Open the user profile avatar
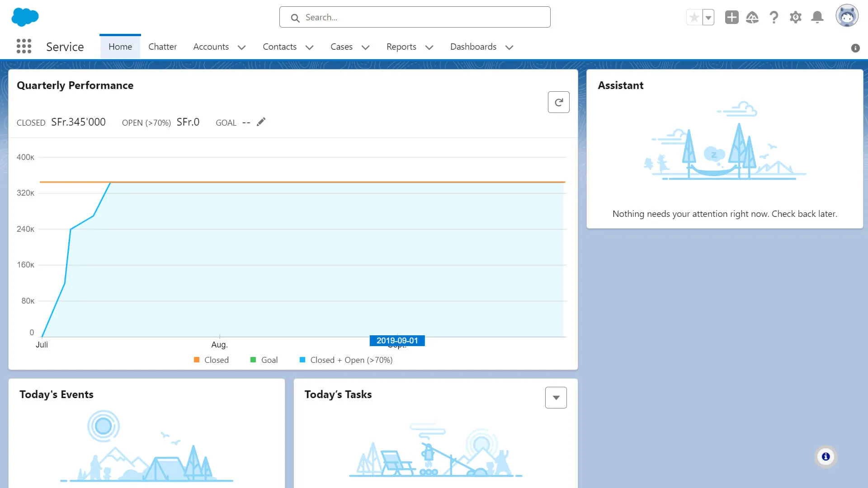This screenshot has height=488, width=868. pyautogui.click(x=847, y=16)
